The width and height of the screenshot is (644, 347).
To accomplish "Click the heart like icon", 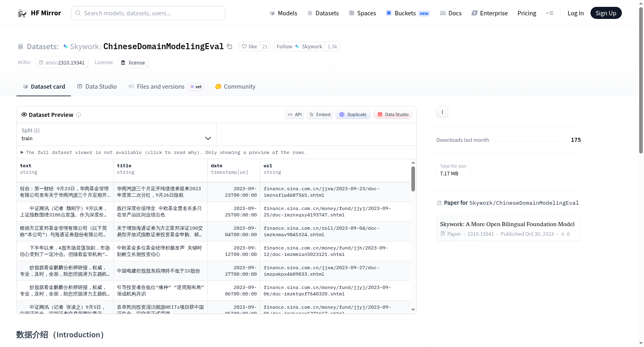I will 244,46.
